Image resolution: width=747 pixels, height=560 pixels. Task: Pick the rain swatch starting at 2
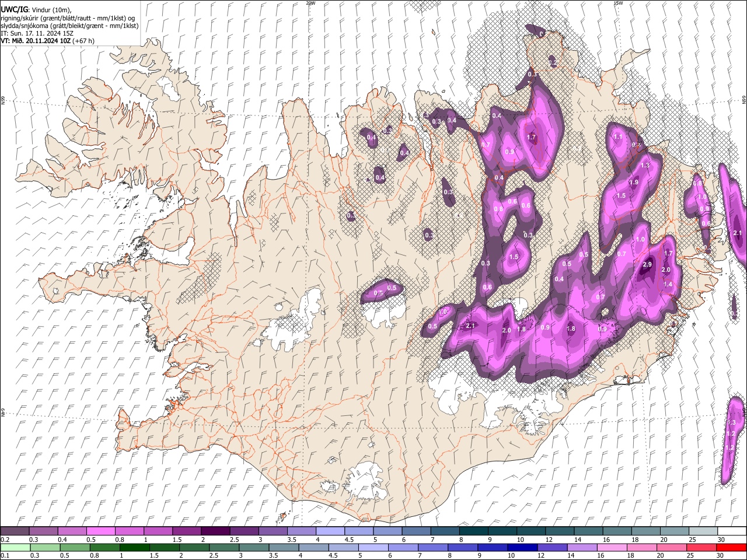pyautogui.click(x=194, y=547)
